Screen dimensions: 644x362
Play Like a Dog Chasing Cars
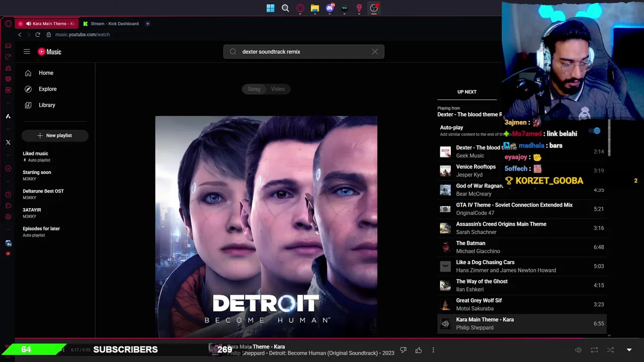click(x=522, y=266)
